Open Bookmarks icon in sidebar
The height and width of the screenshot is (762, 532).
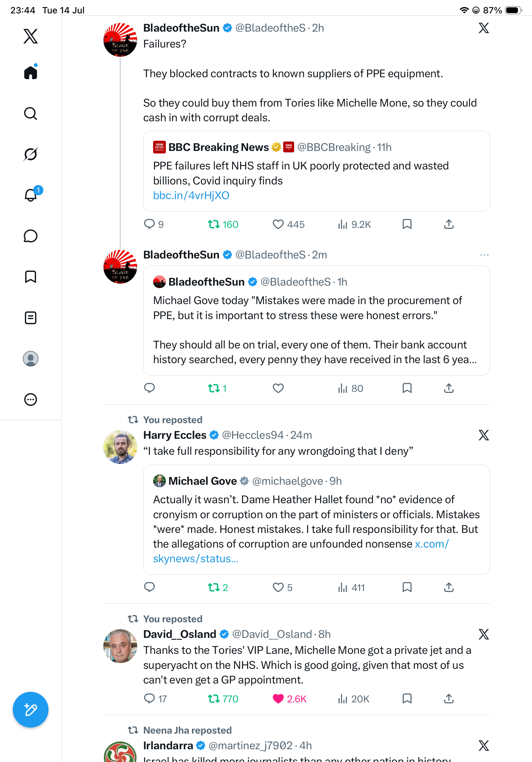click(31, 277)
